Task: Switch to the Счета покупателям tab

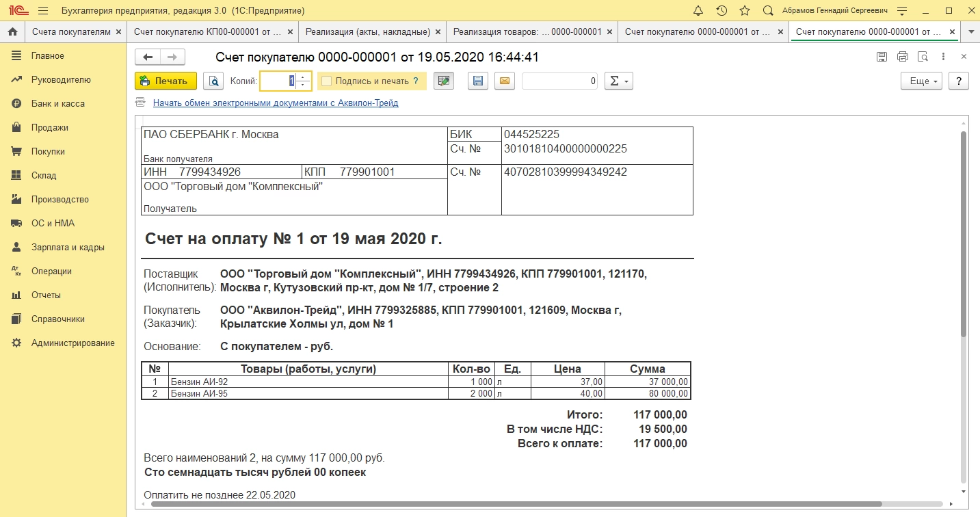Action: (x=71, y=32)
